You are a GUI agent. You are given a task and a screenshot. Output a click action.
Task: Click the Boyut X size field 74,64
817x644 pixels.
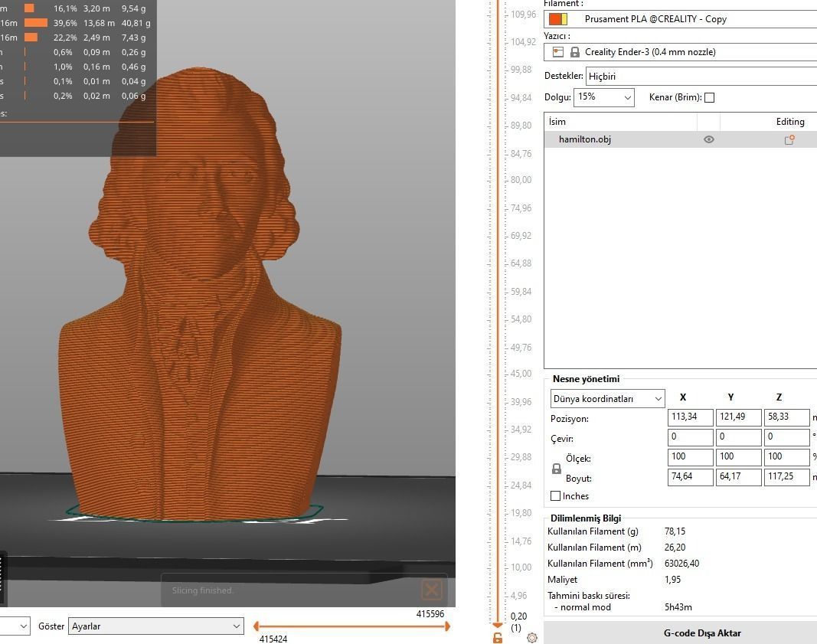[691, 477]
